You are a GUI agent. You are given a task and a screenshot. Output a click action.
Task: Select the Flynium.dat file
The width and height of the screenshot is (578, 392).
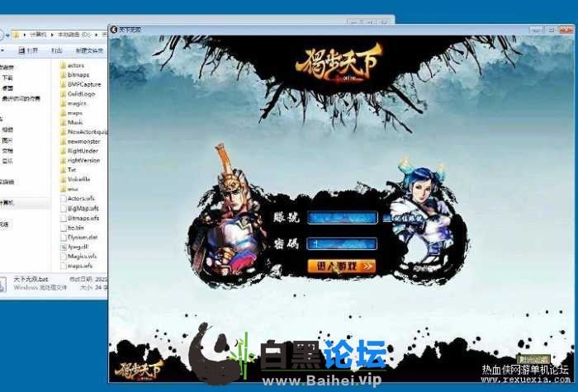(81, 237)
